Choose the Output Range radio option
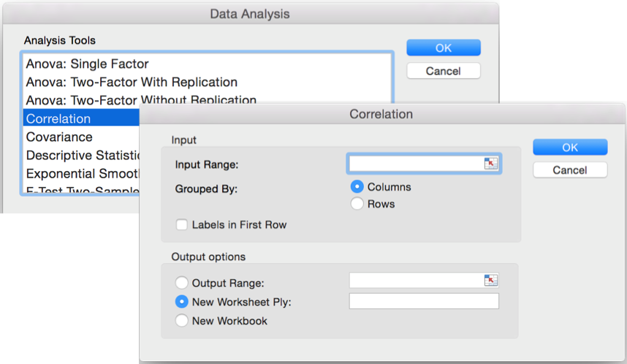Screen dimensions: 627x364 [181, 283]
